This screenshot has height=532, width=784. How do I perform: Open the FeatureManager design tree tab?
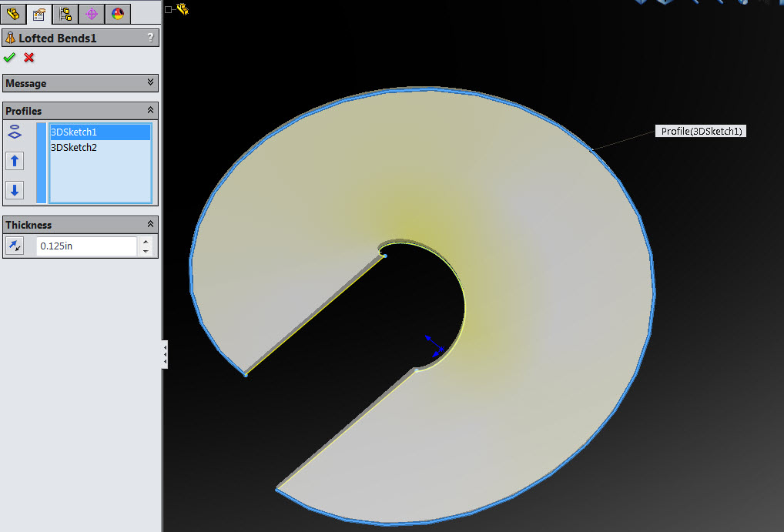[13, 13]
